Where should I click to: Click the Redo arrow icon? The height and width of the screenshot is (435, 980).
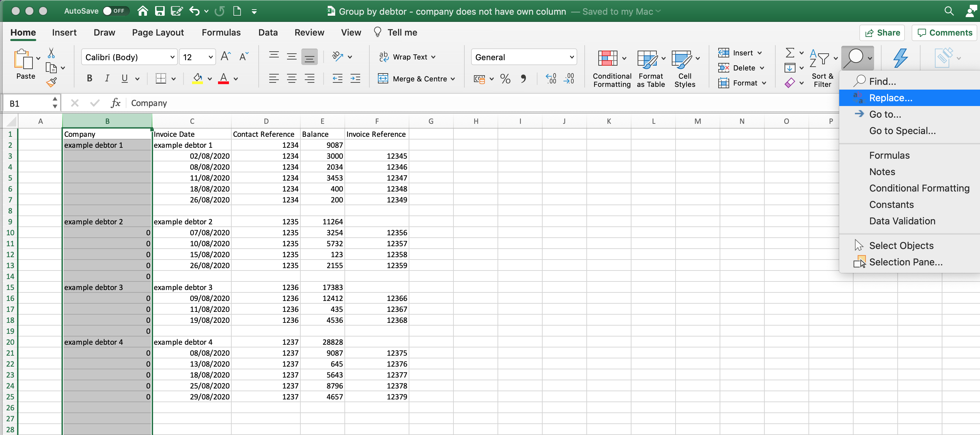(x=219, y=11)
